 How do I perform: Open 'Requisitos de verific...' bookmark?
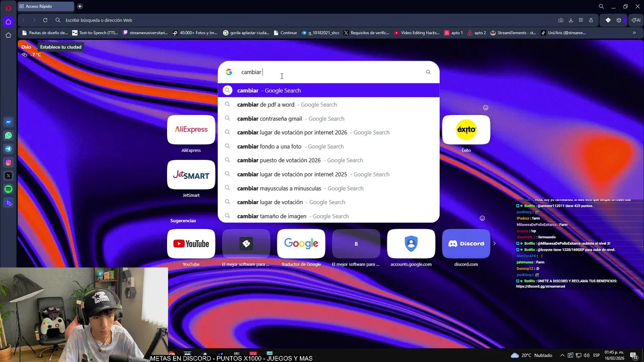click(x=366, y=33)
